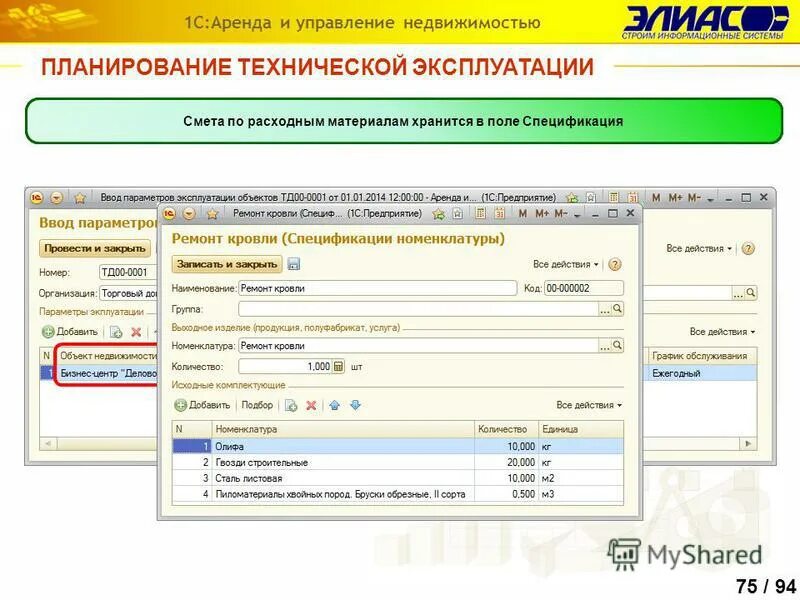The height and width of the screenshot is (600, 800).
Task: Add to favorites in Ремонт кровли title bar
Action: [x=439, y=214]
